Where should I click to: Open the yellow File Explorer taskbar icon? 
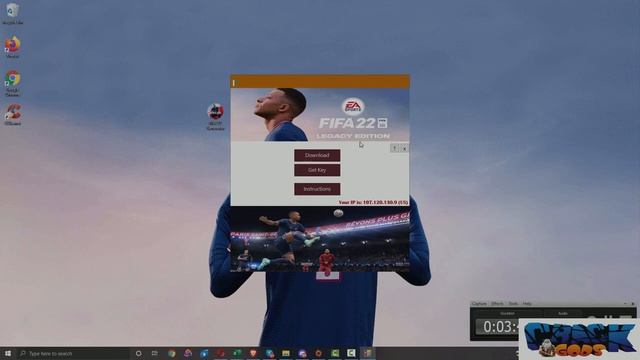point(286,353)
